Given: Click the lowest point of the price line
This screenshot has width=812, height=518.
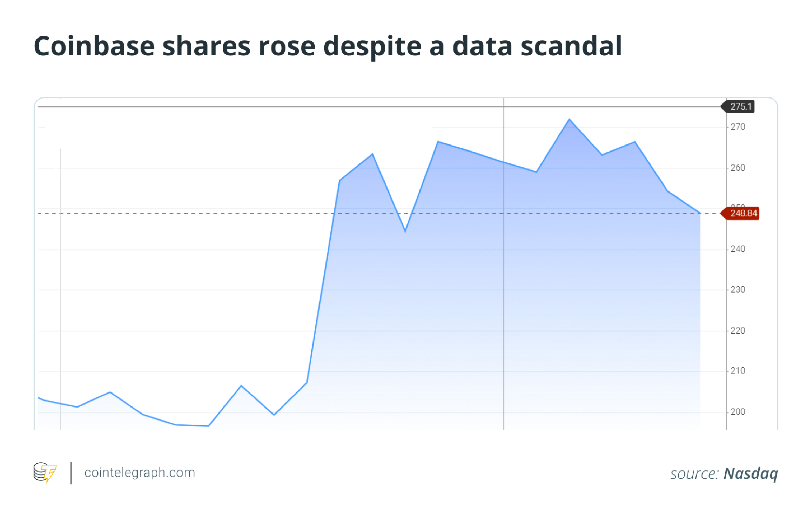Looking at the screenshot, I should pyautogui.click(x=208, y=426).
